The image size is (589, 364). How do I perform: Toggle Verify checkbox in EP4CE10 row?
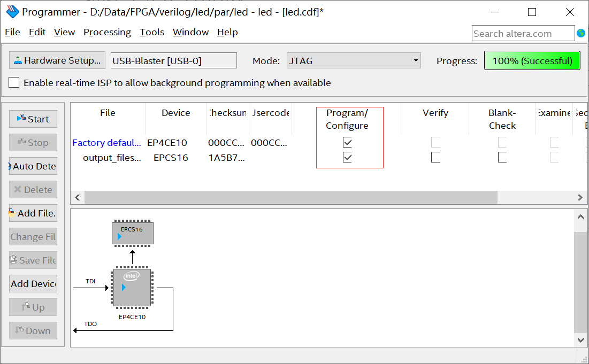pos(436,142)
